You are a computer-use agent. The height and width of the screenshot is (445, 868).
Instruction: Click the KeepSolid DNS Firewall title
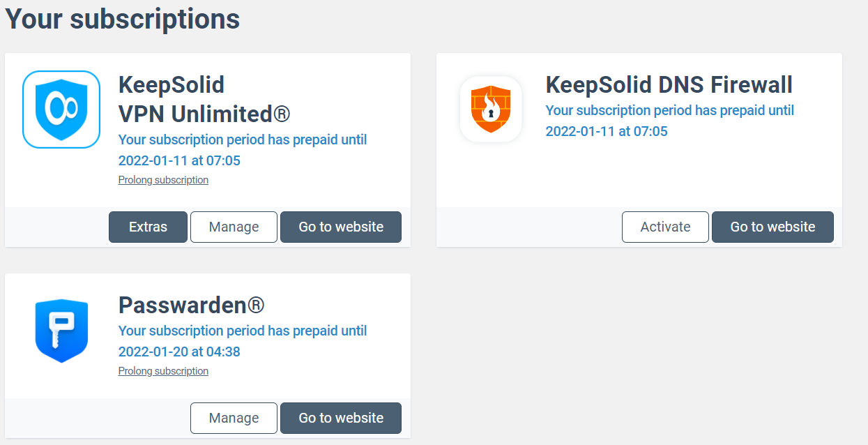point(669,85)
